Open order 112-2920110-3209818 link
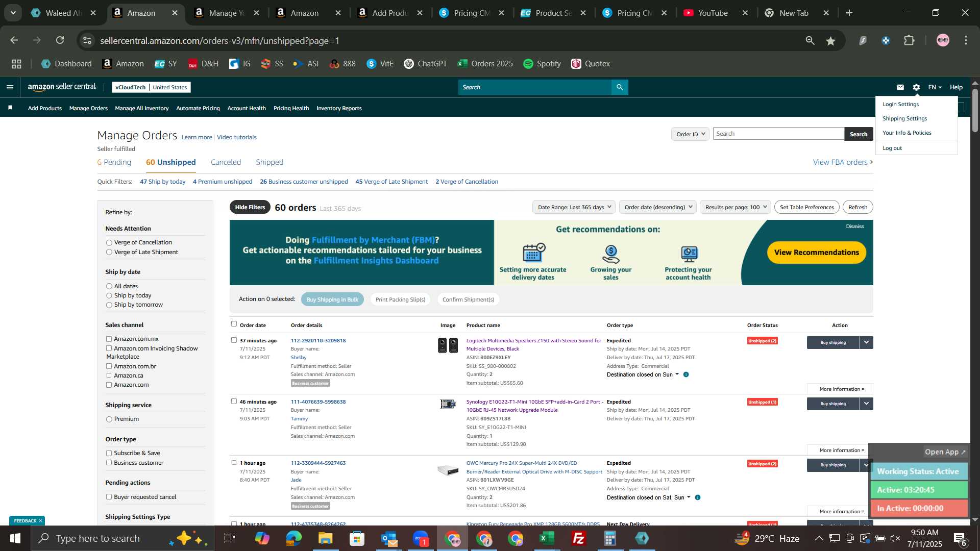Viewport: 980px width, 551px height. [318, 340]
